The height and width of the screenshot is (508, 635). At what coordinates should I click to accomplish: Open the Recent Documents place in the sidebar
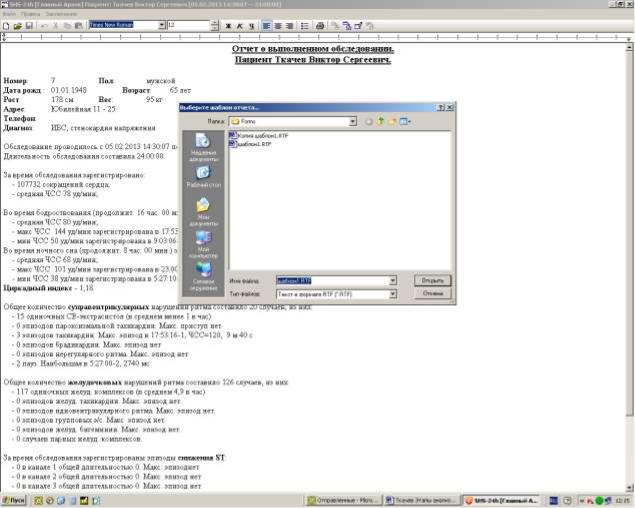[x=203, y=147]
